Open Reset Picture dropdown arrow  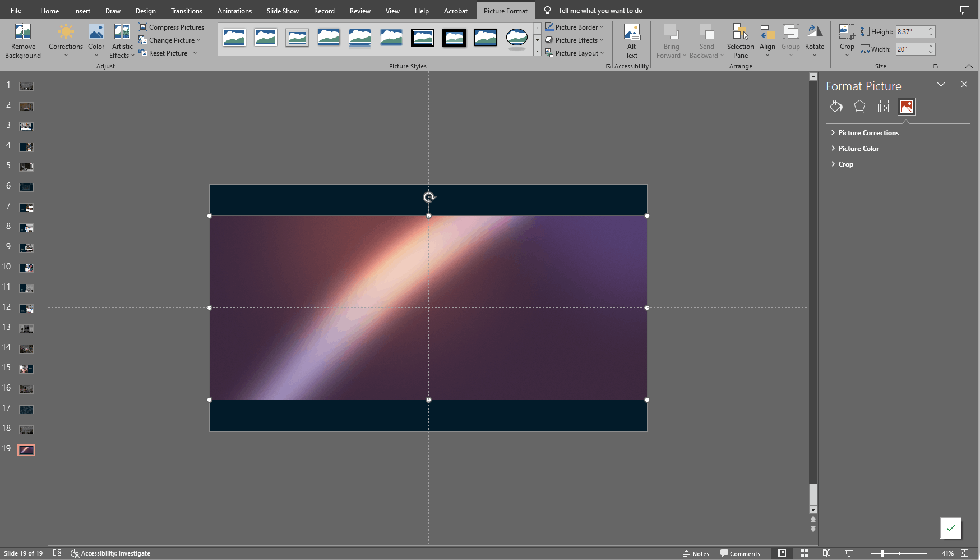[195, 53]
